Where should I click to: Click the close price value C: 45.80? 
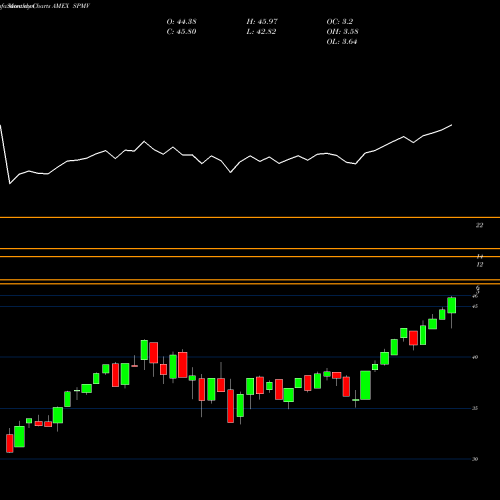coord(181,32)
